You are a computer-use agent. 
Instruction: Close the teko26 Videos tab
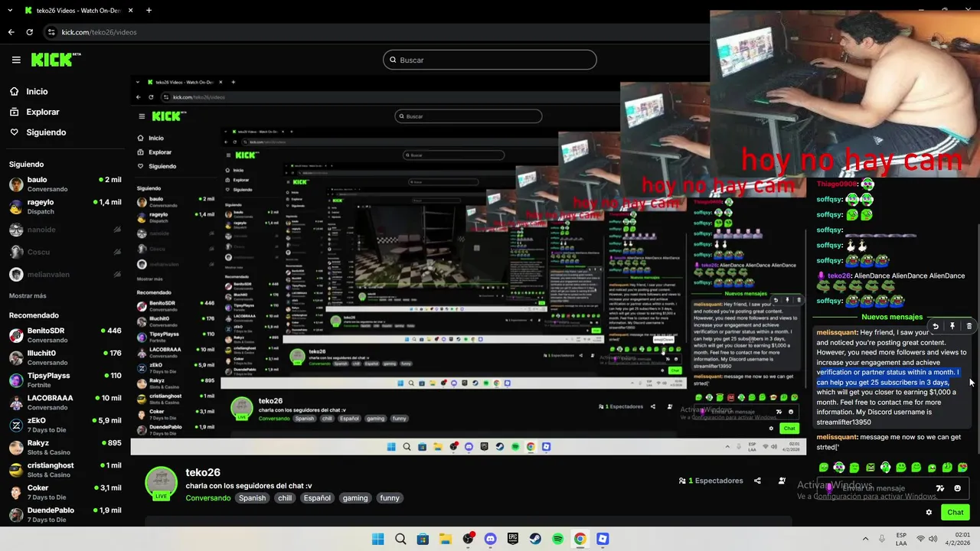pos(129,11)
